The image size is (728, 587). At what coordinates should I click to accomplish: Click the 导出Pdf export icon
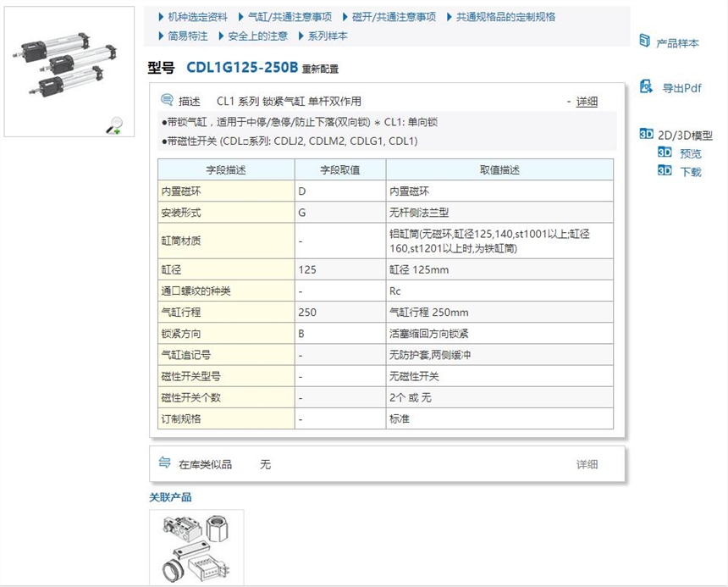pos(645,86)
